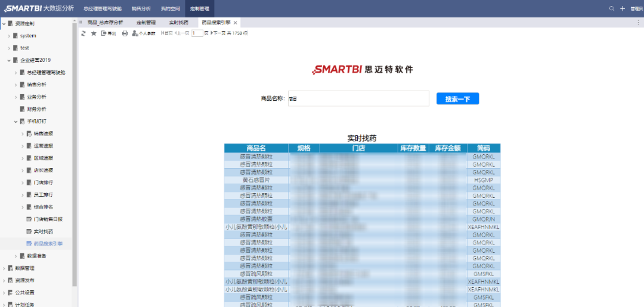This screenshot has height=307, width=644.
Task: Collapse the 手机盯盯 folder
Action: (x=16, y=122)
